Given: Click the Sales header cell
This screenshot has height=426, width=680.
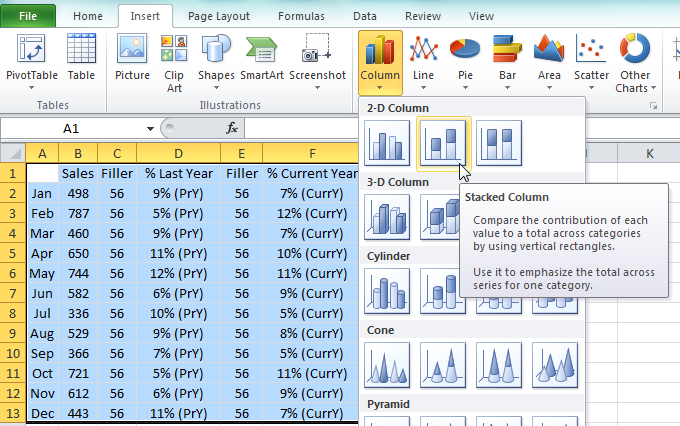Looking at the screenshot, I should point(78,174).
